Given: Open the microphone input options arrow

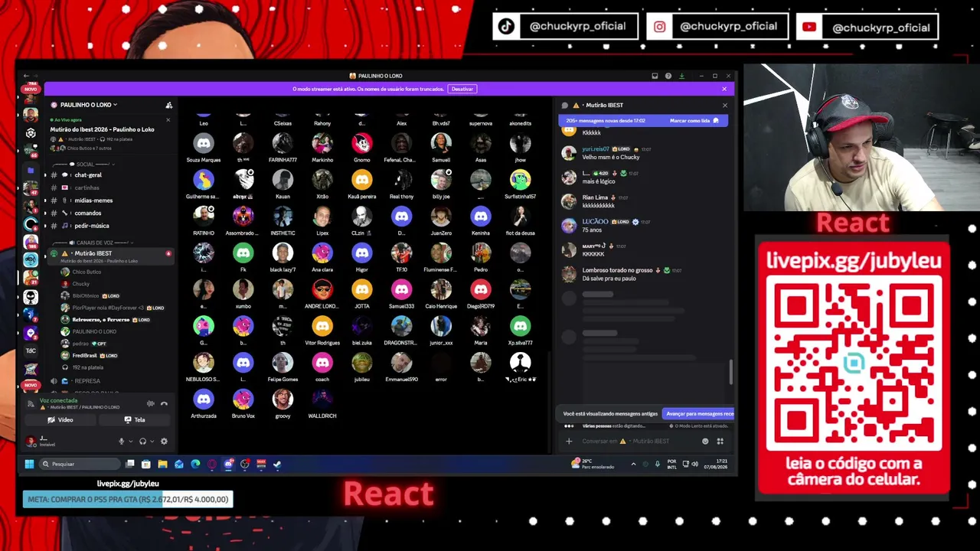Looking at the screenshot, I should click(x=130, y=442).
